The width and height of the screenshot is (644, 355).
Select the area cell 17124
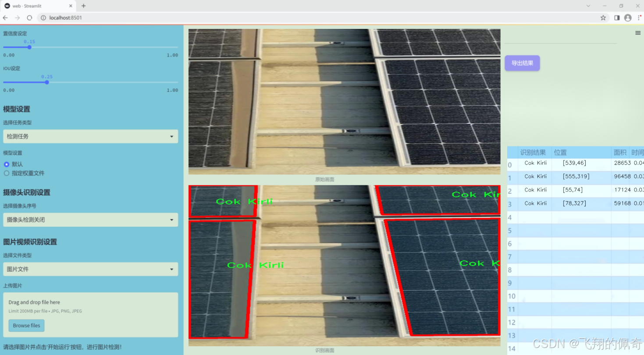click(622, 190)
